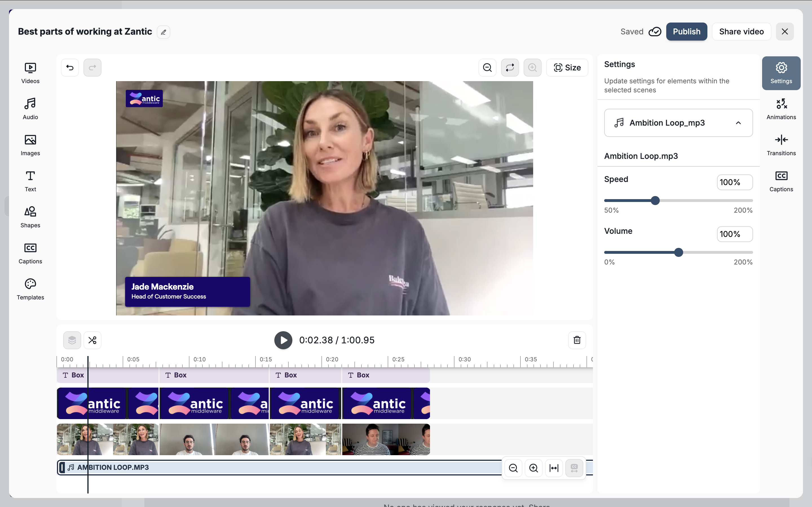Viewport: 812px width, 507px height.
Task: Zoom out the canvas preview
Action: (487, 67)
